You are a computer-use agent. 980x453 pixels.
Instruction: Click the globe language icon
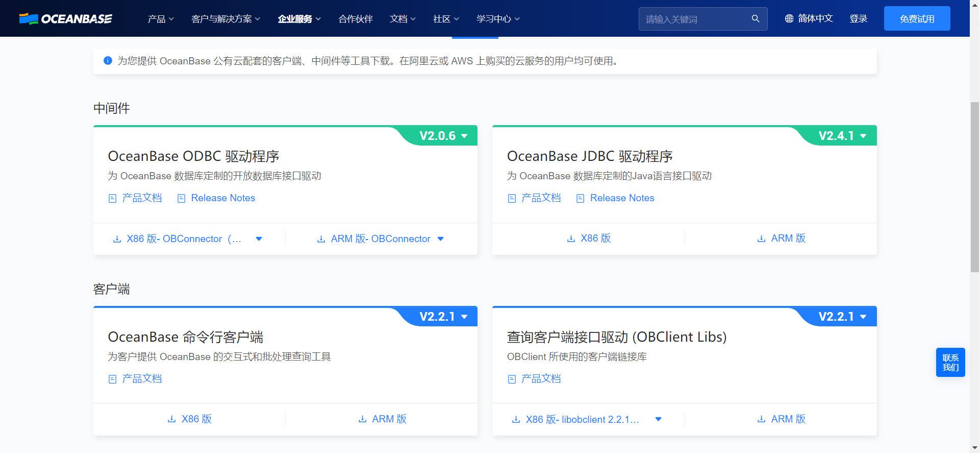[x=789, y=19]
